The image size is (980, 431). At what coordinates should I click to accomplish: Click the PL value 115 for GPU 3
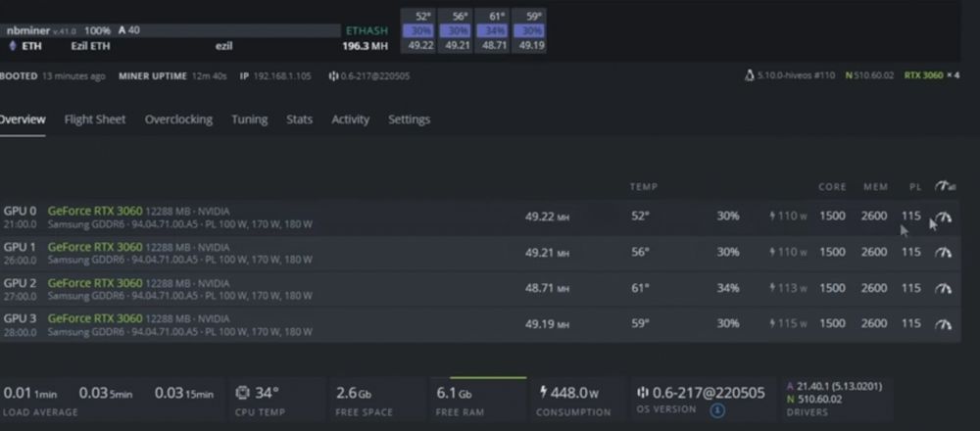(911, 323)
